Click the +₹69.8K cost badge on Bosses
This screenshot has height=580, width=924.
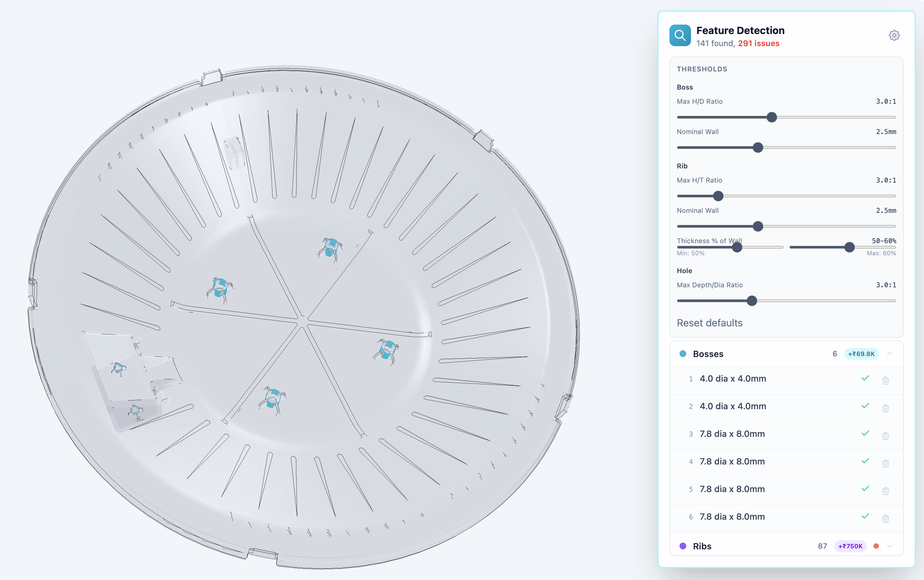pyautogui.click(x=861, y=354)
